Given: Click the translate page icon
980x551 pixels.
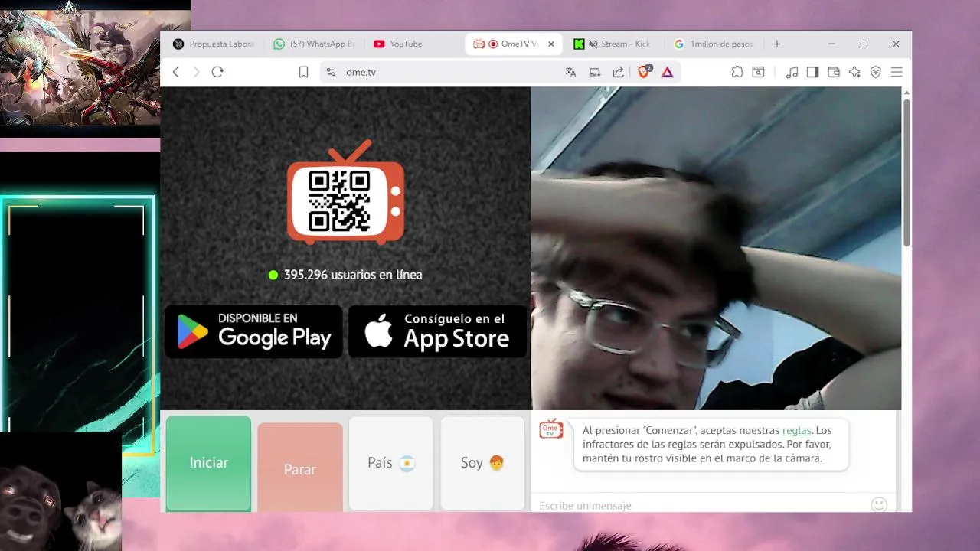Looking at the screenshot, I should pos(570,72).
